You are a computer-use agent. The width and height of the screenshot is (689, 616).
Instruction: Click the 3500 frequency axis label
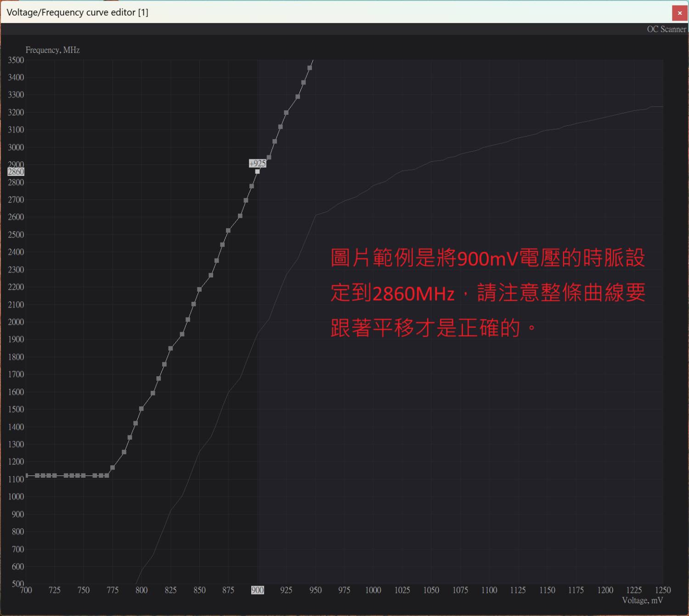(x=16, y=60)
